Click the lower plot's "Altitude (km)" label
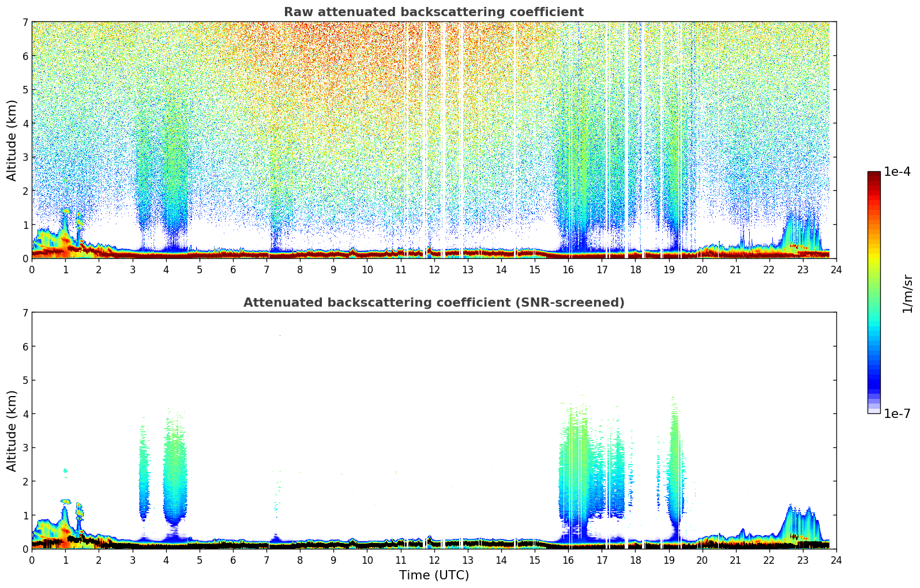920x588 pixels. click(x=12, y=431)
